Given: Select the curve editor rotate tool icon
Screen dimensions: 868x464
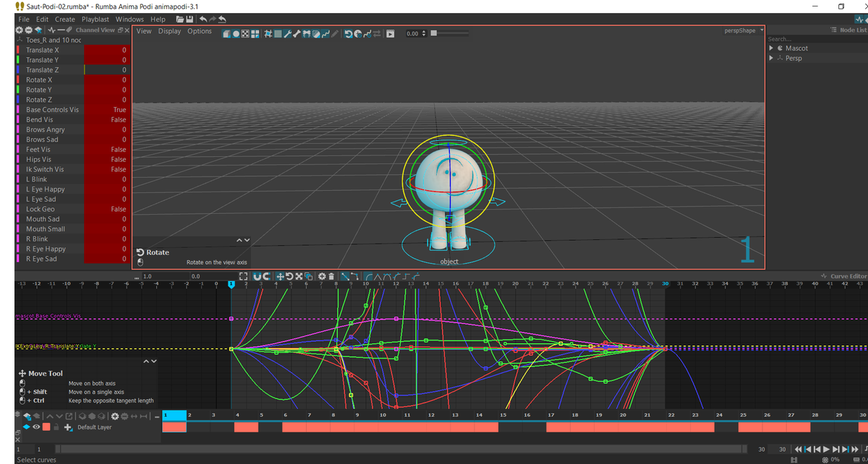Looking at the screenshot, I should (289, 276).
